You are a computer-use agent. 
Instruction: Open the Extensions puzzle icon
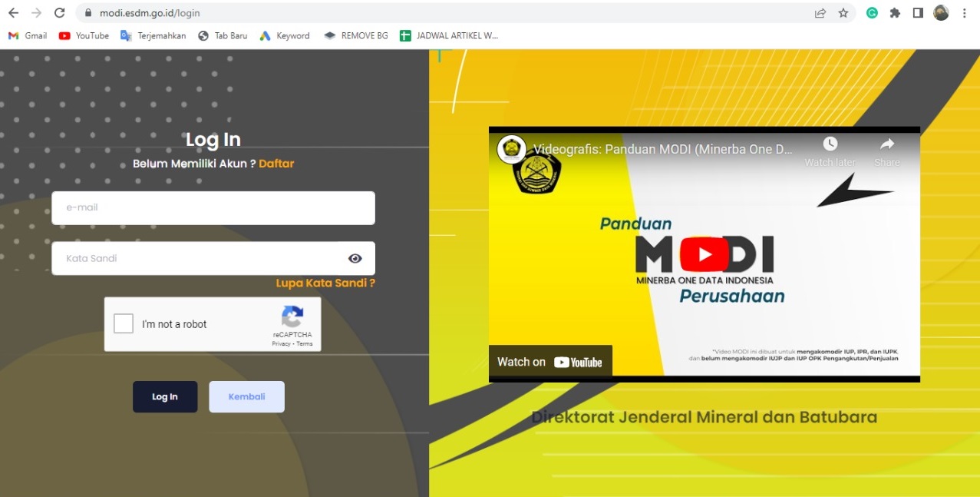[895, 13]
